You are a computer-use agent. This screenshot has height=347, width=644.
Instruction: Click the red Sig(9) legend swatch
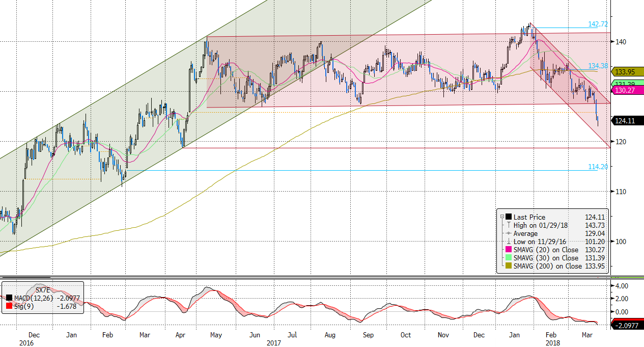(9, 306)
